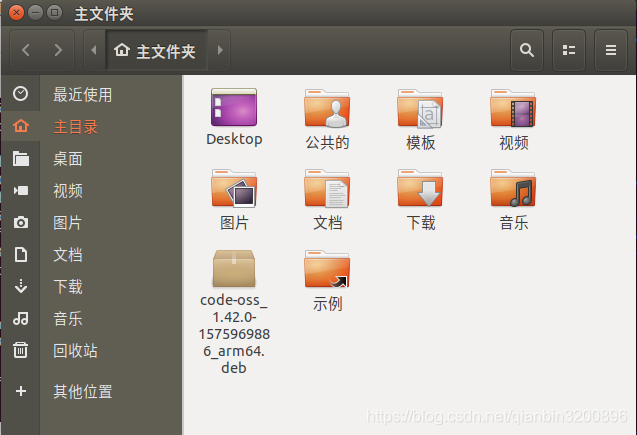Open the hamburger menu button

(x=611, y=50)
